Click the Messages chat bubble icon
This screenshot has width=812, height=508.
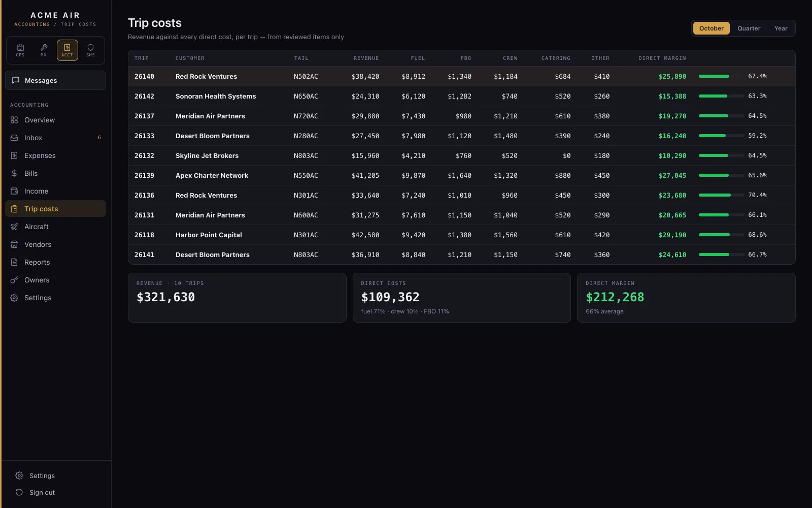click(x=16, y=80)
